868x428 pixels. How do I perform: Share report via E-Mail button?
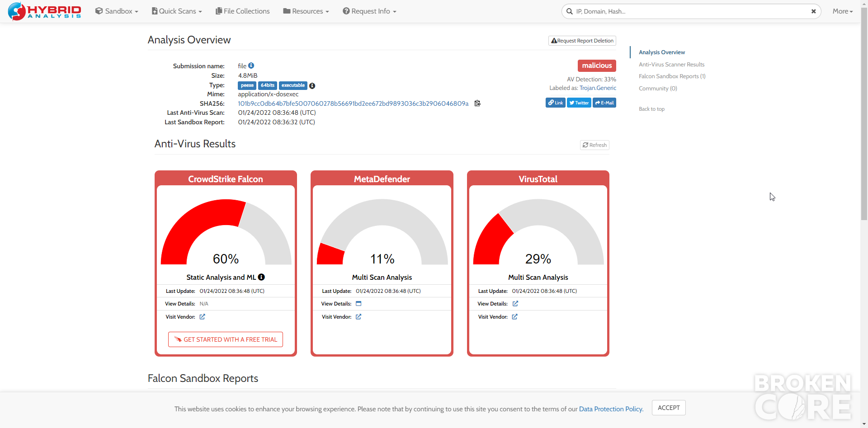point(604,103)
